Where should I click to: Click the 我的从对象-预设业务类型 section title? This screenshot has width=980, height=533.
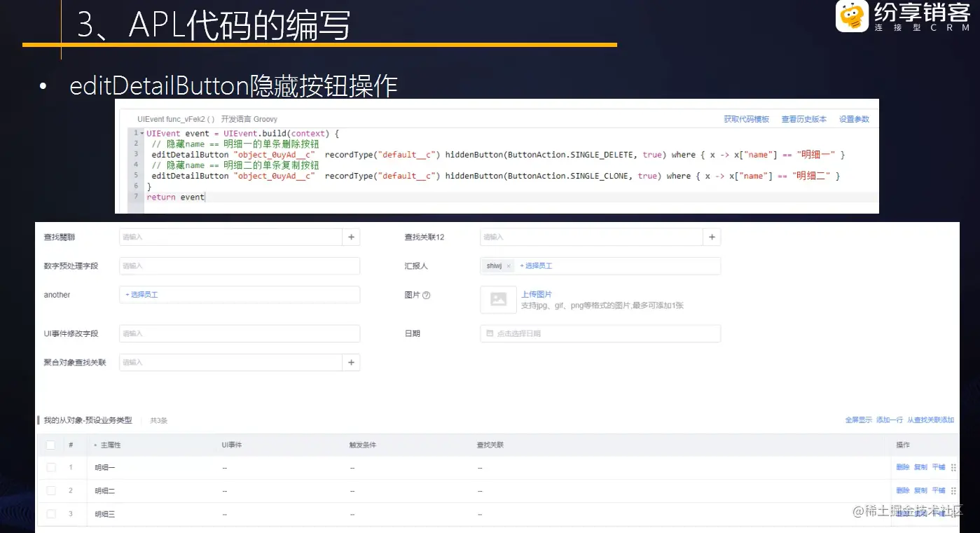pos(88,420)
